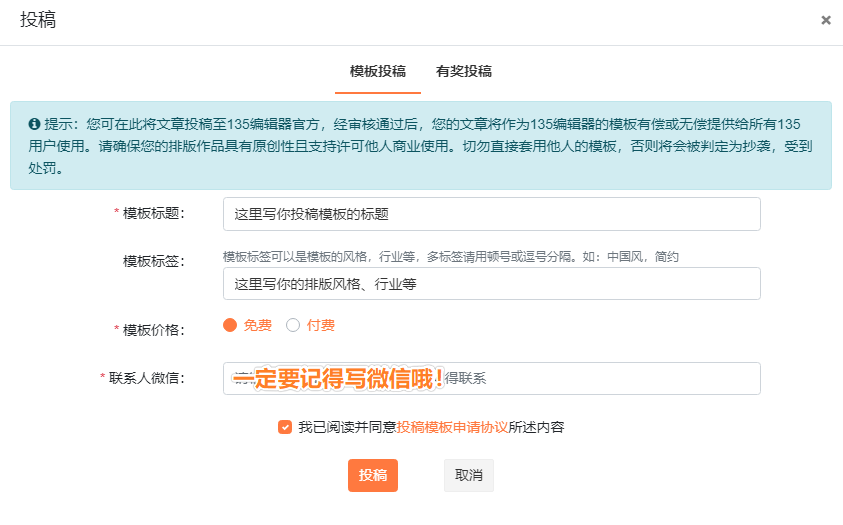Click the info icon before 提示
Viewport: 843px width, 525px height.
point(34,124)
